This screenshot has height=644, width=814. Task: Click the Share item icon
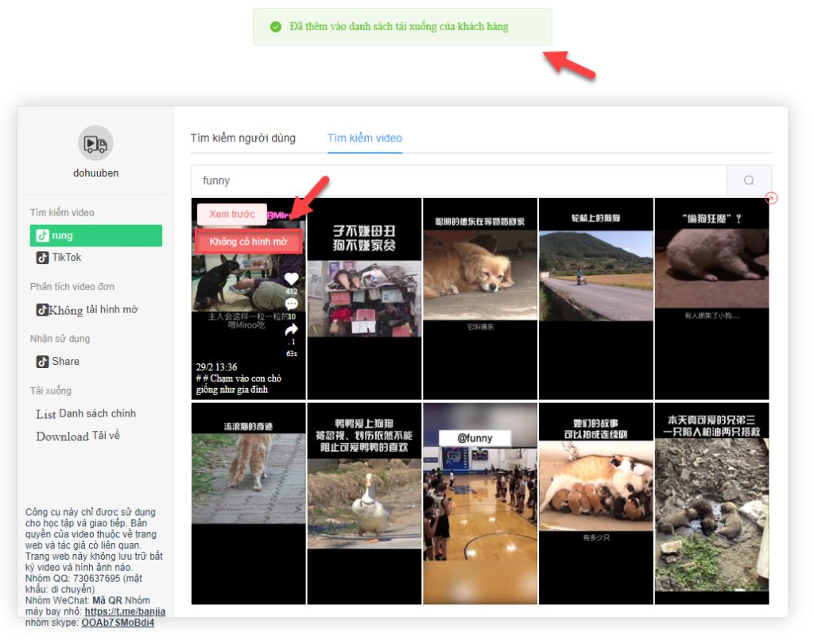coord(43,362)
